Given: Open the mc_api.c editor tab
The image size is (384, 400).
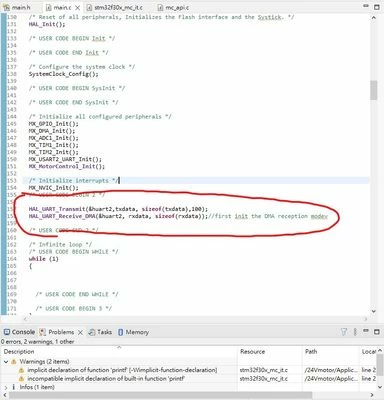Looking at the screenshot, I should pyautogui.click(x=173, y=7).
